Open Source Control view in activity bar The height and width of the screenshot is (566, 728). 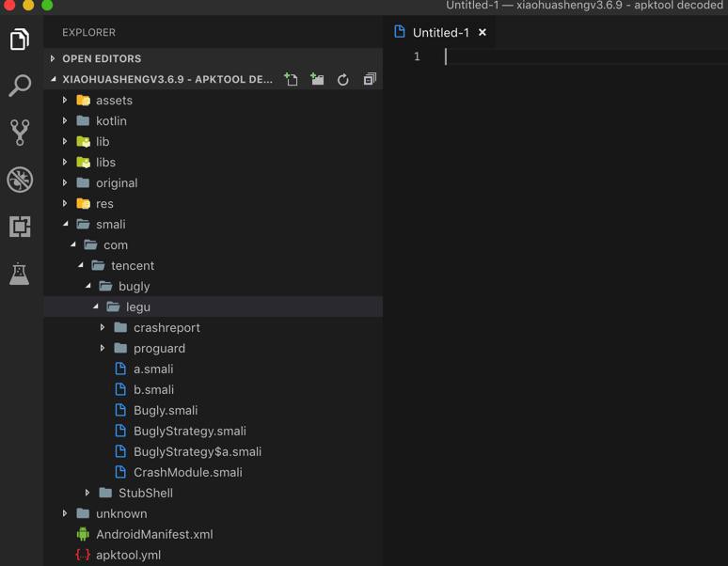pyautogui.click(x=20, y=133)
